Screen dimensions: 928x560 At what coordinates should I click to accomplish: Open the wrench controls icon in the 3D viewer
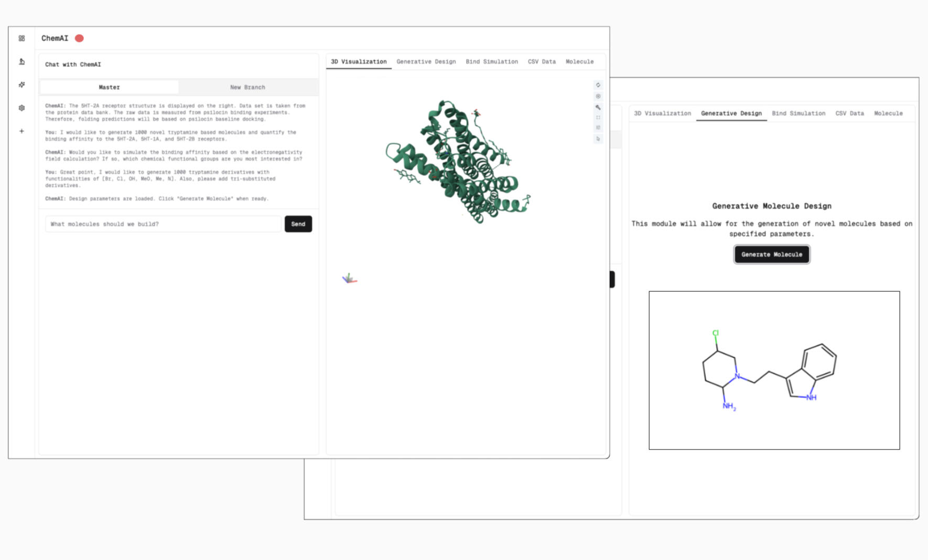click(598, 107)
